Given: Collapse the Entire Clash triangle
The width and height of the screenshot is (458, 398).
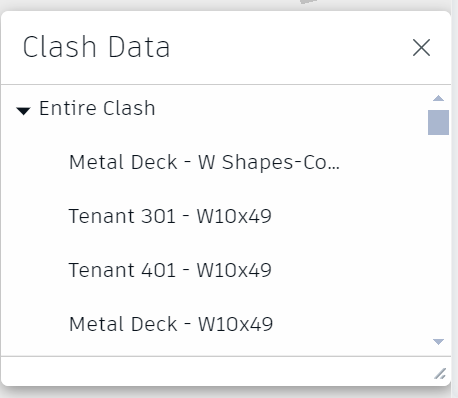Looking at the screenshot, I should pyautogui.click(x=23, y=110).
